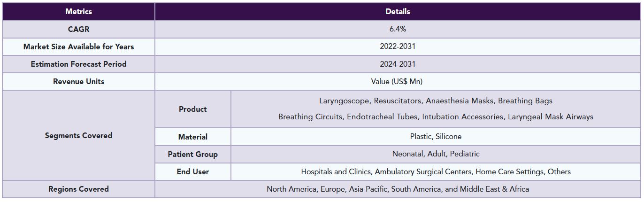
Task: Click the Product segment label
Action: coord(192,109)
